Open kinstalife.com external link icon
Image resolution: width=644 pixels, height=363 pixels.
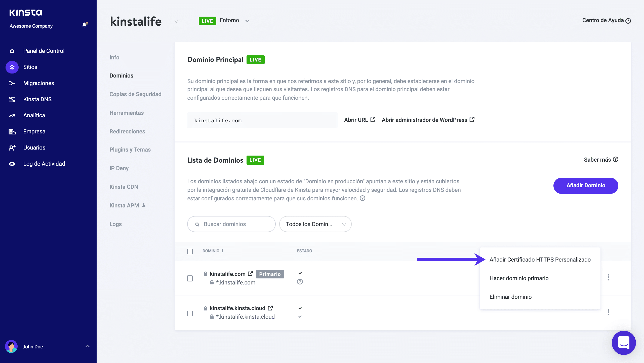click(250, 274)
